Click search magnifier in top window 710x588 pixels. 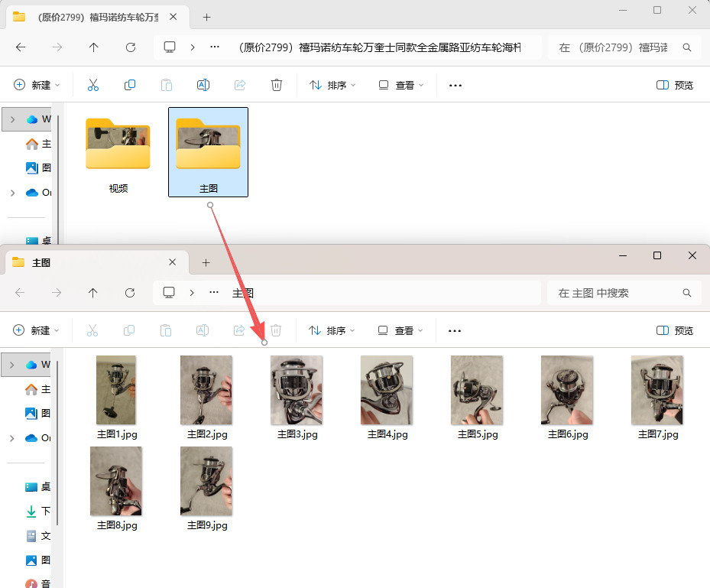coord(686,47)
